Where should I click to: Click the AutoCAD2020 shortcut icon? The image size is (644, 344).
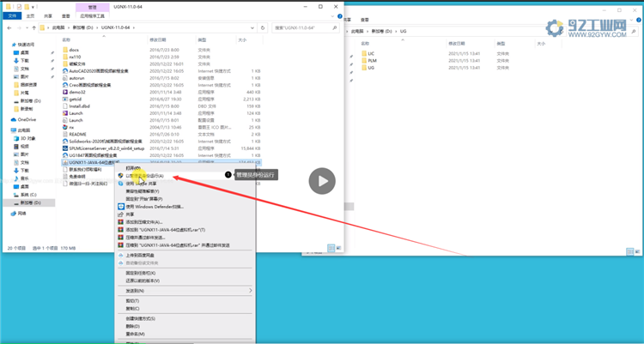(65, 71)
